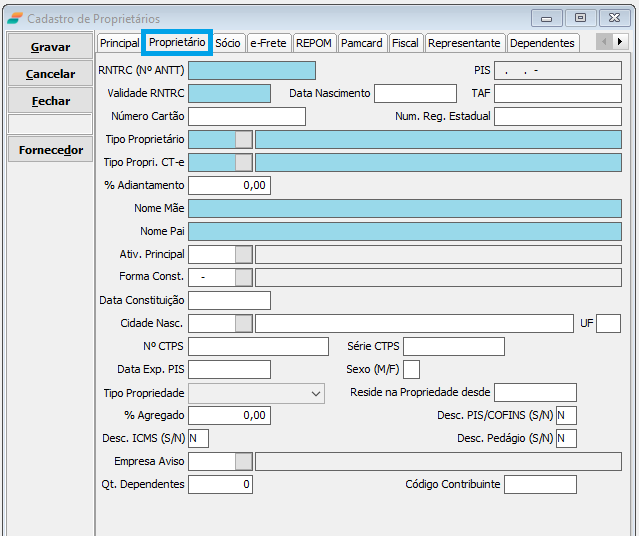Expand the Tipo Propriedade dropdown
The height and width of the screenshot is (536, 639).
316,393
